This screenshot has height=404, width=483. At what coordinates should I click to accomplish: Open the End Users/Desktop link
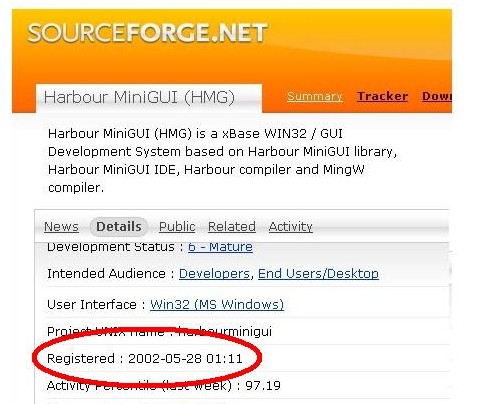tap(318, 274)
